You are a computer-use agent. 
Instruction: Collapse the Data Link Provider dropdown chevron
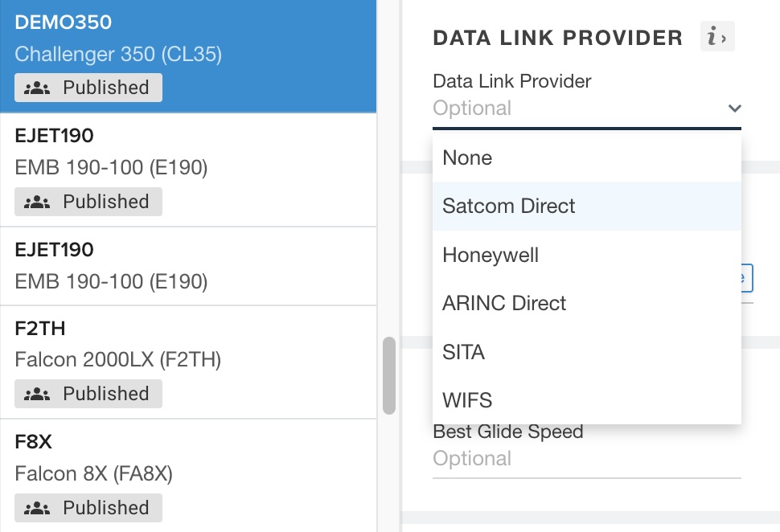(x=733, y=108)
